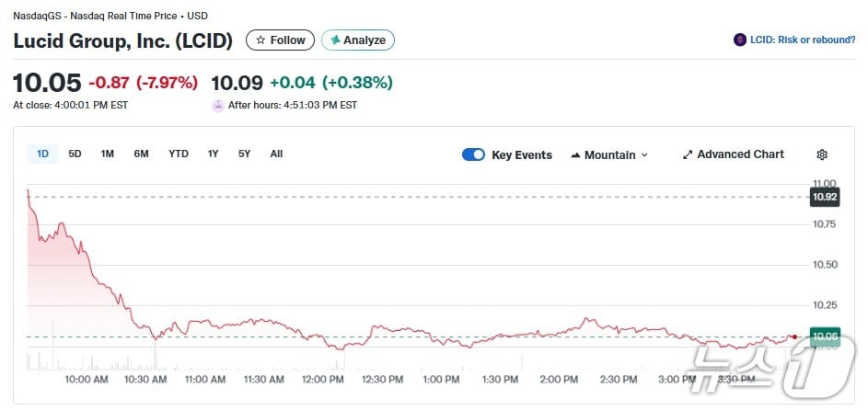The image size is (868, 411).
Task: Click the star icon in Follow button
Action: 260,40
